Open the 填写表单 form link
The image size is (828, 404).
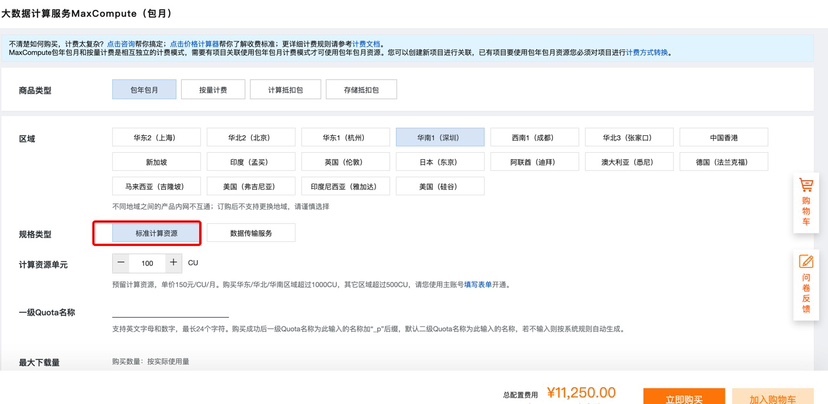point(478,285)
